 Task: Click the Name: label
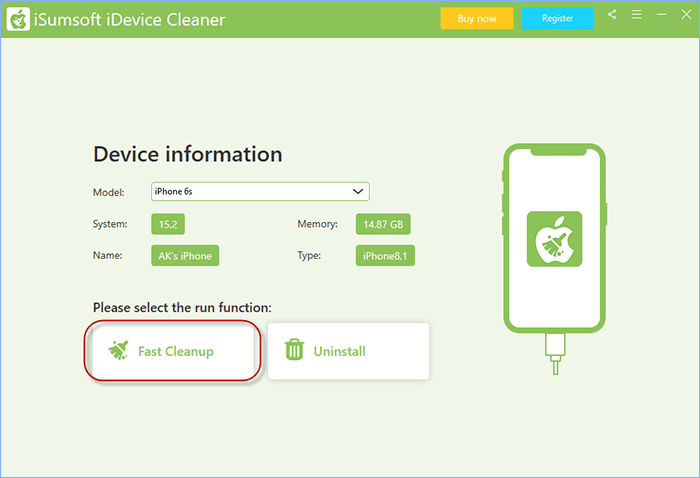108,255
